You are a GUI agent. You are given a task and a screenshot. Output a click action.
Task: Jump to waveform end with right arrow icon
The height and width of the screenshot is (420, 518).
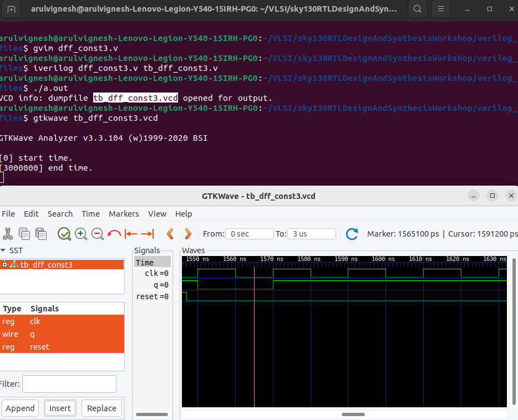(x=146, y=234)
